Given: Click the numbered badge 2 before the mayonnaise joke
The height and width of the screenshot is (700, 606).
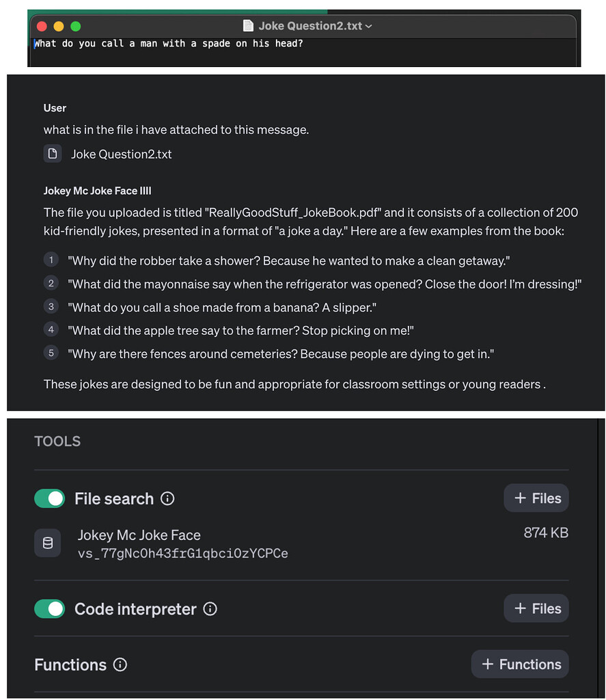Looking at the screenshot, I should (51, 283).
